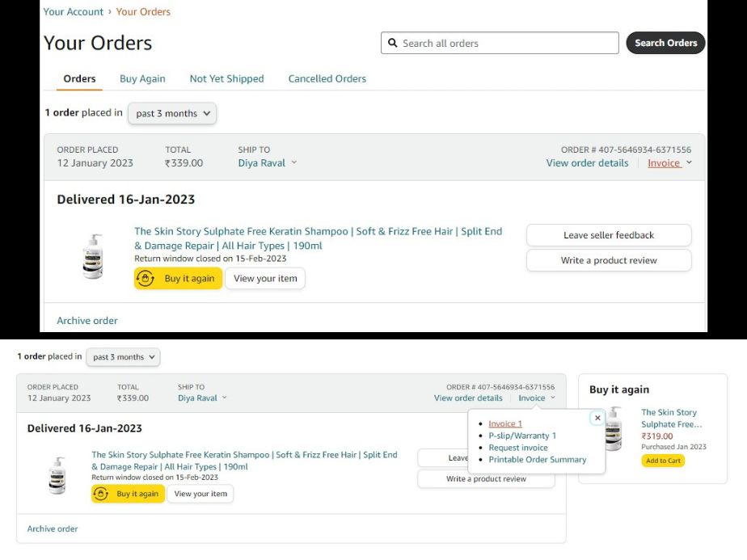The height and width of the screenshot is (560, 747).
Task: Click View your item in top order
Action: 265,278
